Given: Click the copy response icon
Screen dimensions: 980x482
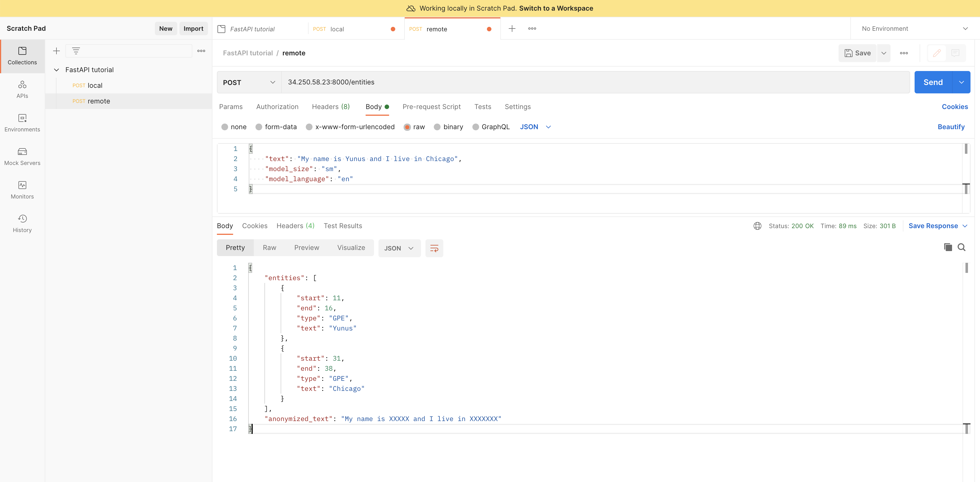Looking at the screenshot, I should pyautogui.click(x=948, y=247).
